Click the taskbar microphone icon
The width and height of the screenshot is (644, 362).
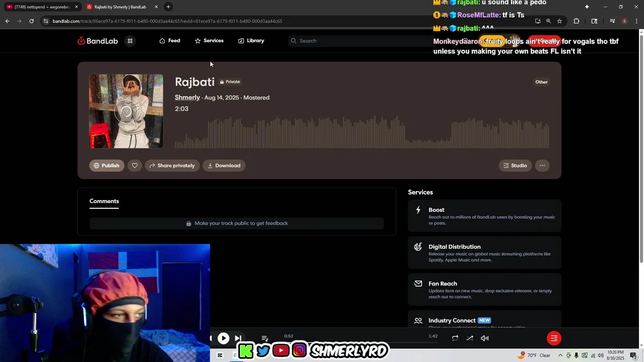(576, 355)
